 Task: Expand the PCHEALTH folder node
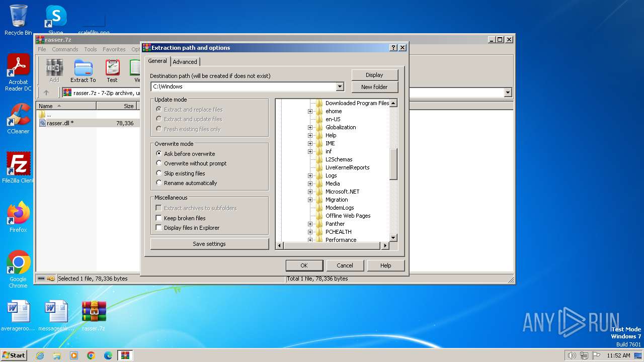[x=310, y=232]
